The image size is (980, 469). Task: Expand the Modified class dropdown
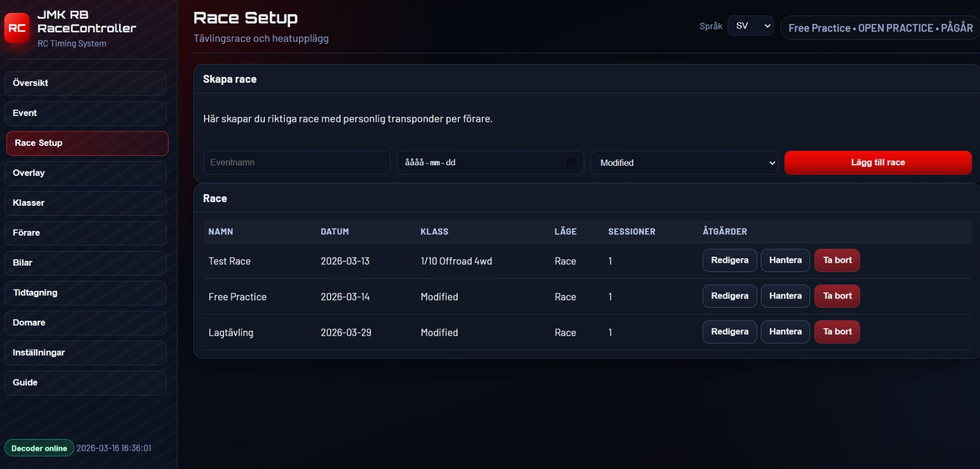(x=683, y=163)
